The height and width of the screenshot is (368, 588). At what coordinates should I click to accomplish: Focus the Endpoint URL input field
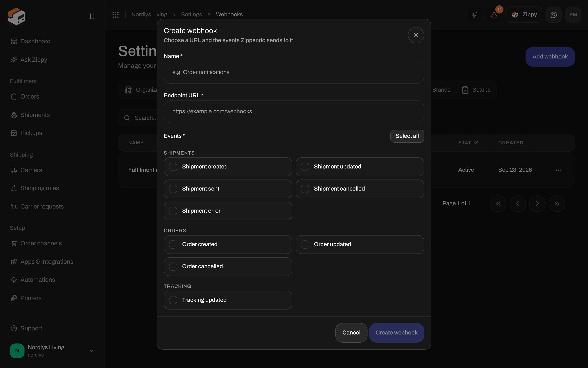pos(294,111)
